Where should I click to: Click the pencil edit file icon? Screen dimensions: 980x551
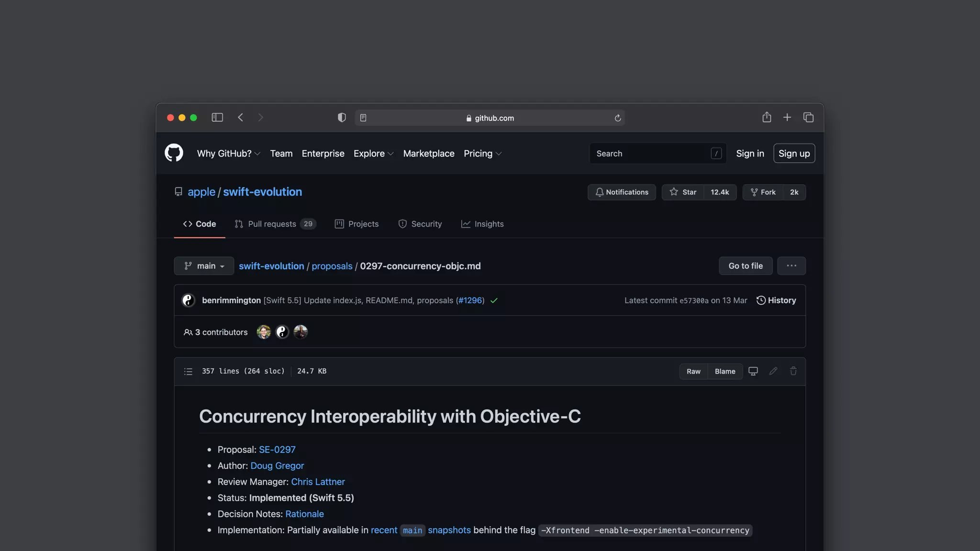773,371
